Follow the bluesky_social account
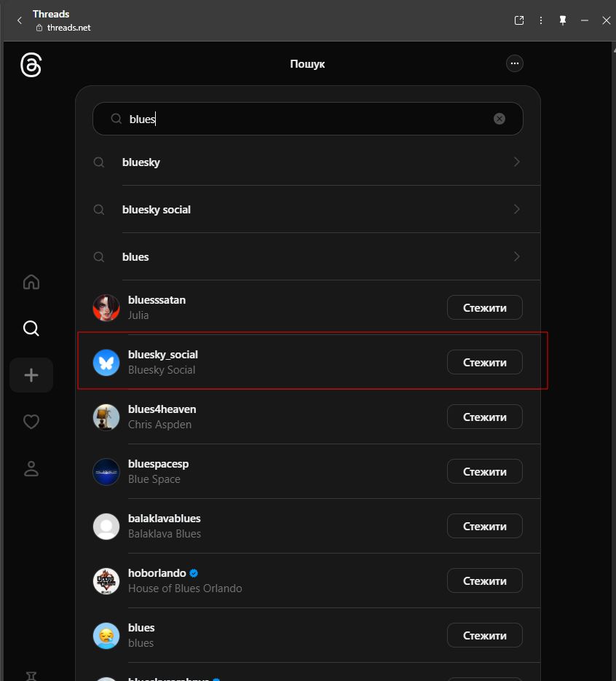 pos(484,362)
